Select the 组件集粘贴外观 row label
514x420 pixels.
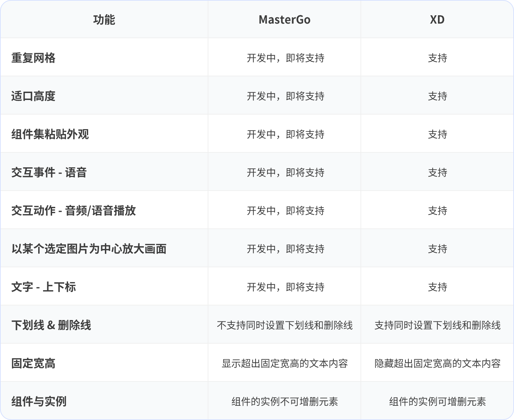pyautogui.click(x=50, y=134)
